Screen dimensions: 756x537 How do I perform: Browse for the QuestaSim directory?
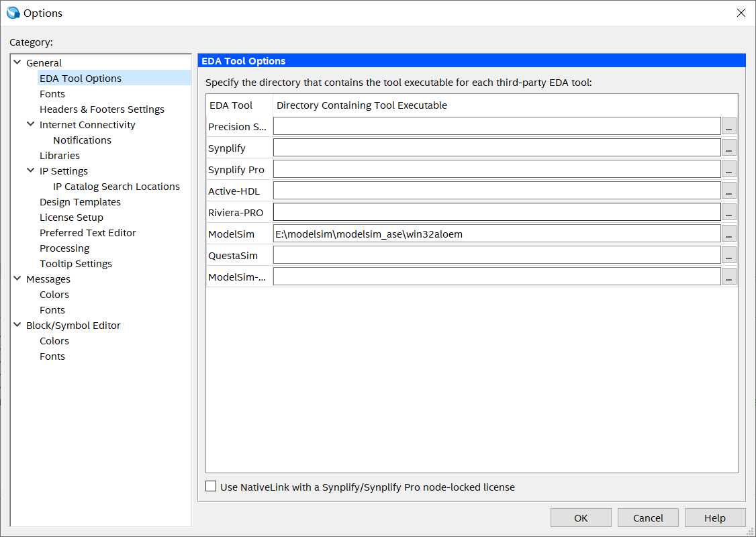coord(729,255)
